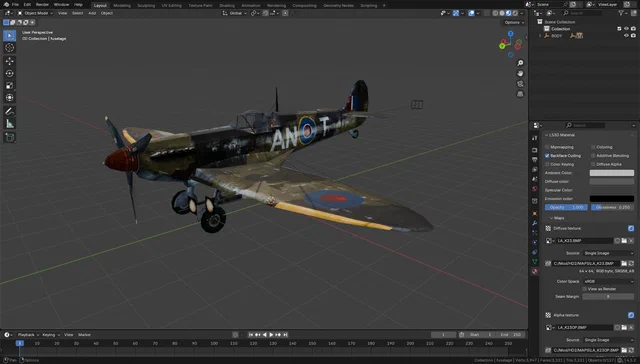Image resolution: width=640 pixels, height=364 pixels.
Task: Open the Modifiers wrench properties tab
Action: [535, 223]
